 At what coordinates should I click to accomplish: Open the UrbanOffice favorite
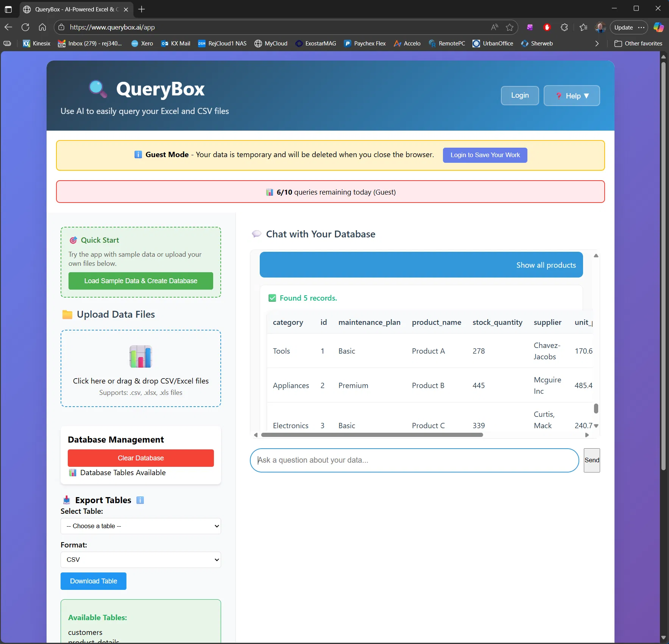click(493, 43)
